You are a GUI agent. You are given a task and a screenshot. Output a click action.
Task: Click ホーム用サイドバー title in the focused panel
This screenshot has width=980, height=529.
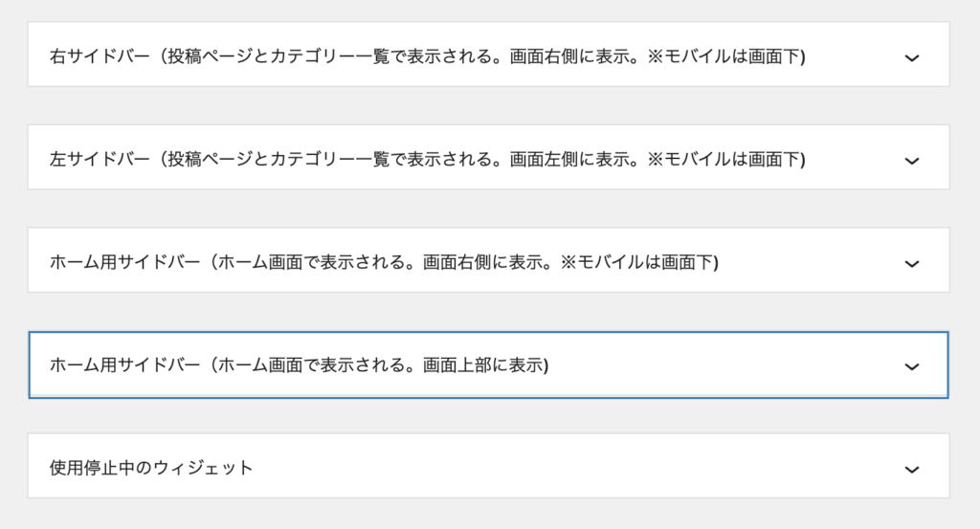click(125, 364)
